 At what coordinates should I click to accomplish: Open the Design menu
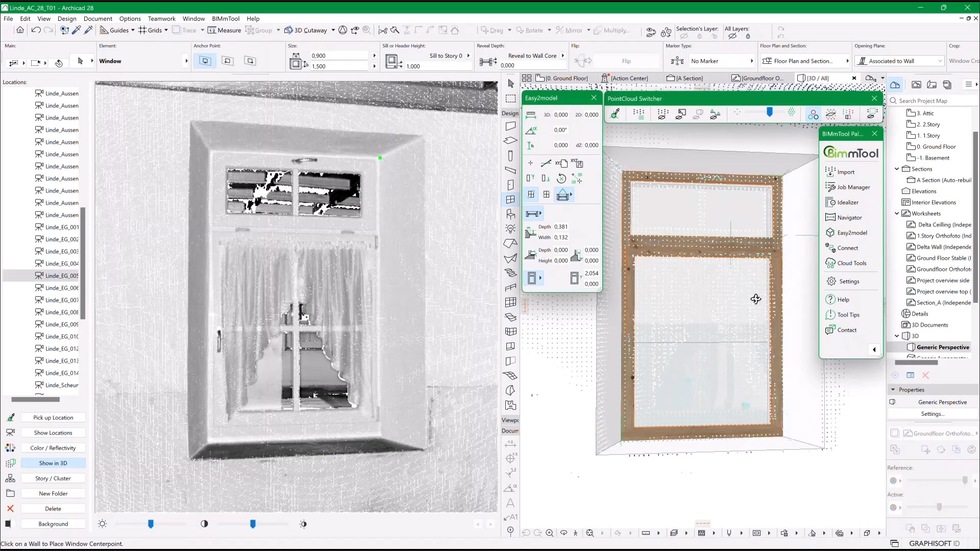67,18
